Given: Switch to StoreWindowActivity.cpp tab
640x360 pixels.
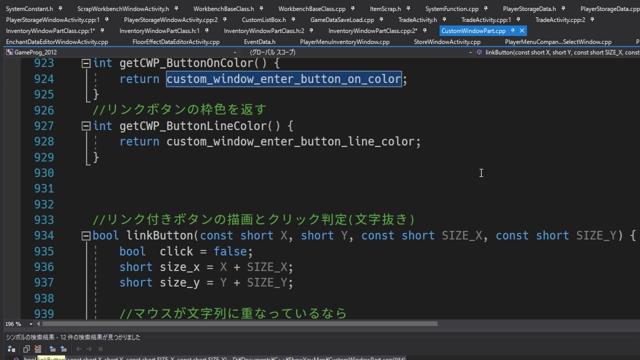Looking at the screenshot, I should click(447, 42).
